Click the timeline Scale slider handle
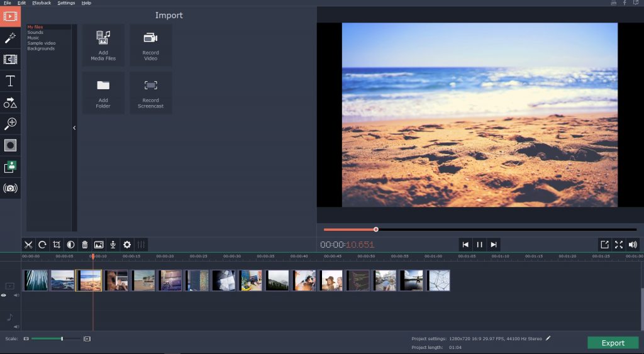644x354 pixels. tap(62, 339)
